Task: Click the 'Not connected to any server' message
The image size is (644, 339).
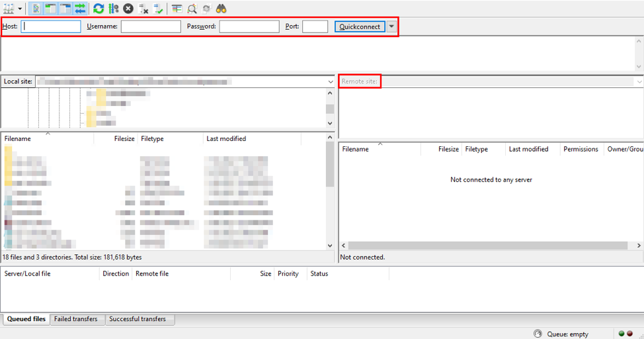Action: click(x=491, y=180)
